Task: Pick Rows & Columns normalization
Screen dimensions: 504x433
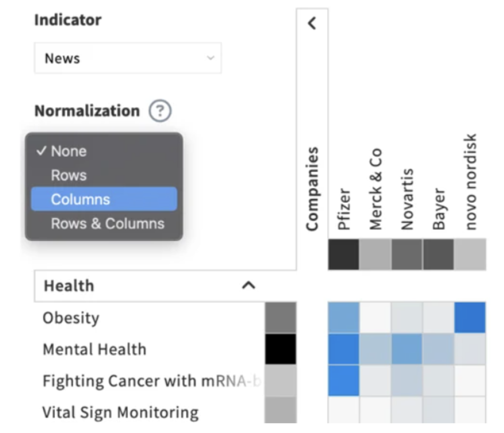Action: pyautogui.click(x=107, y=223)
